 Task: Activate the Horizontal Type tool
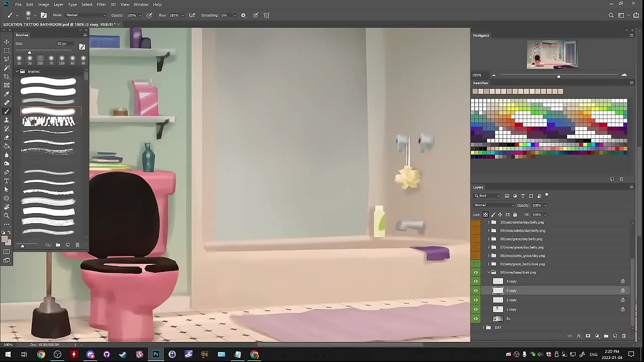click(x=7, y=181)
